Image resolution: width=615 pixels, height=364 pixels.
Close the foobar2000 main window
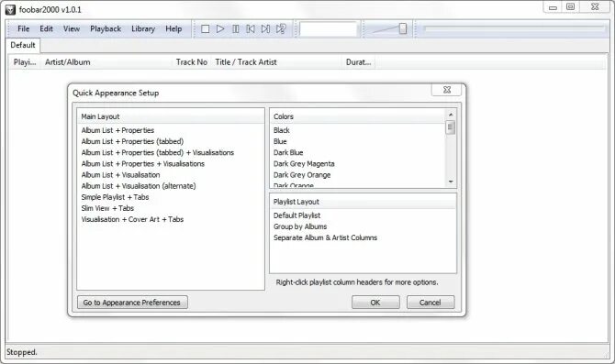coord(595,7)
